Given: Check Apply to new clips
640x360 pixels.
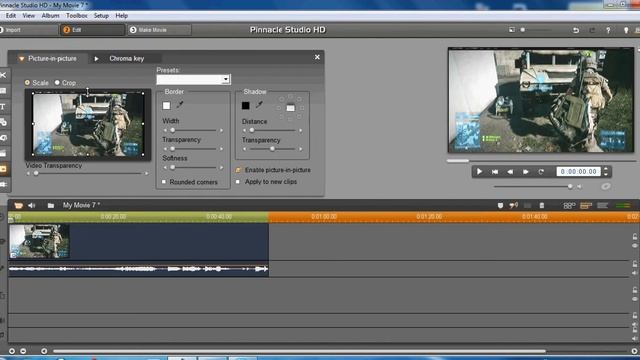Looking at the screenshot, I should click(238, 182).
